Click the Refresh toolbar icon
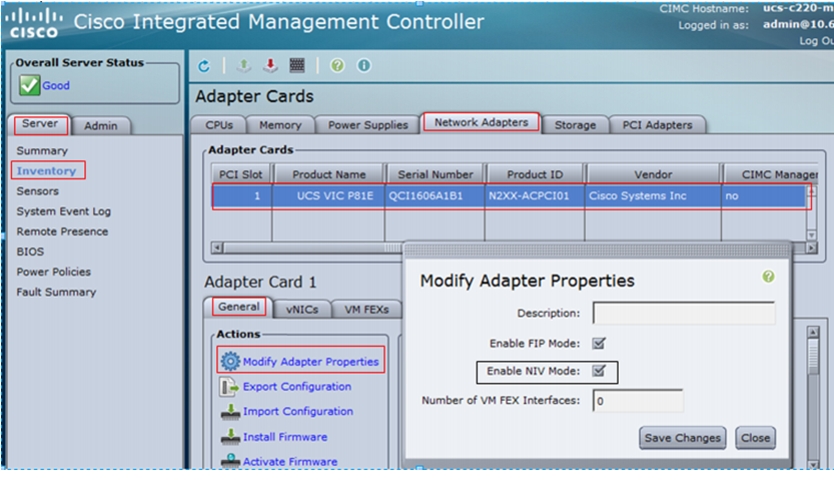Screen dimensions: 834x483 (x=204, y=66)
